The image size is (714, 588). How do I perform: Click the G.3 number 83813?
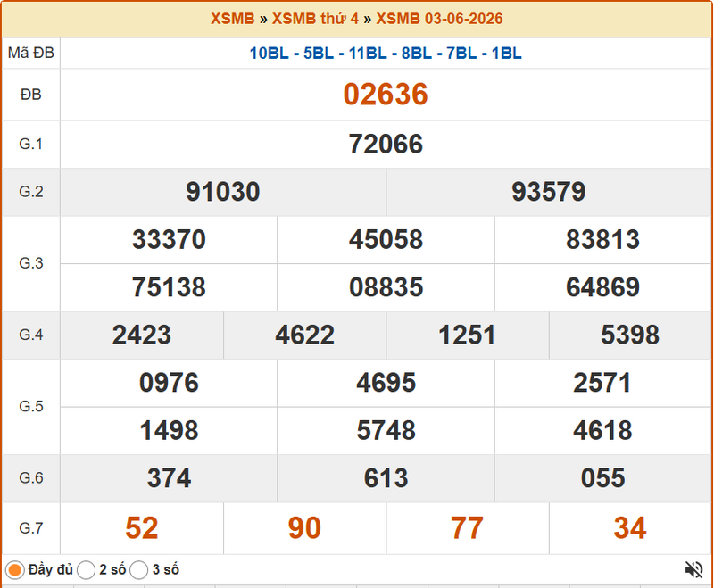click(x=602, y=239)
